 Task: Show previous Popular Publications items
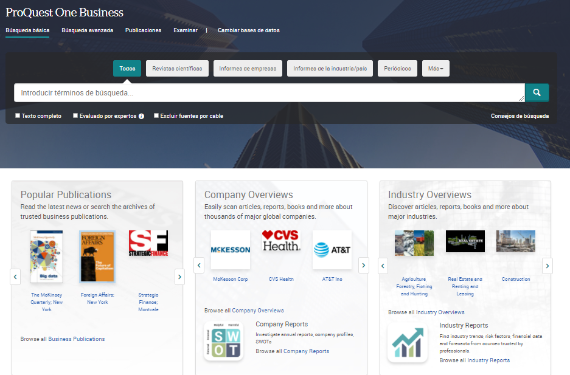[x=15, y=277]
